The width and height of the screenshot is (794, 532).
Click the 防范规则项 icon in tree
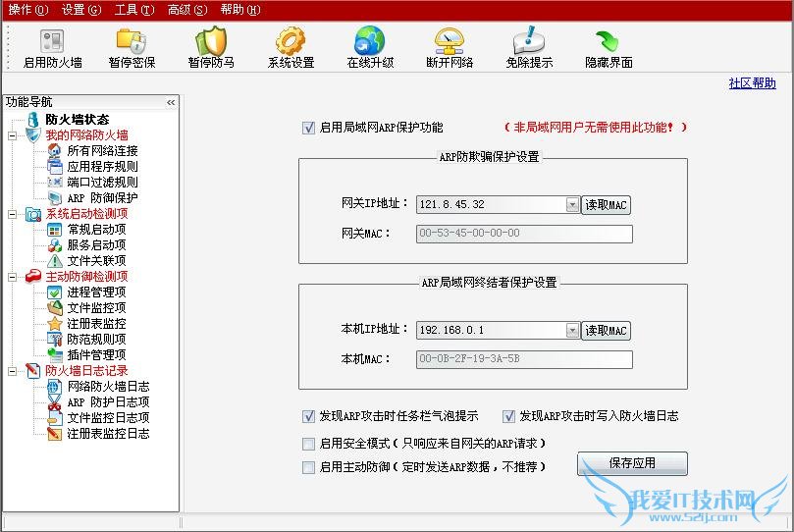(54, 340)
